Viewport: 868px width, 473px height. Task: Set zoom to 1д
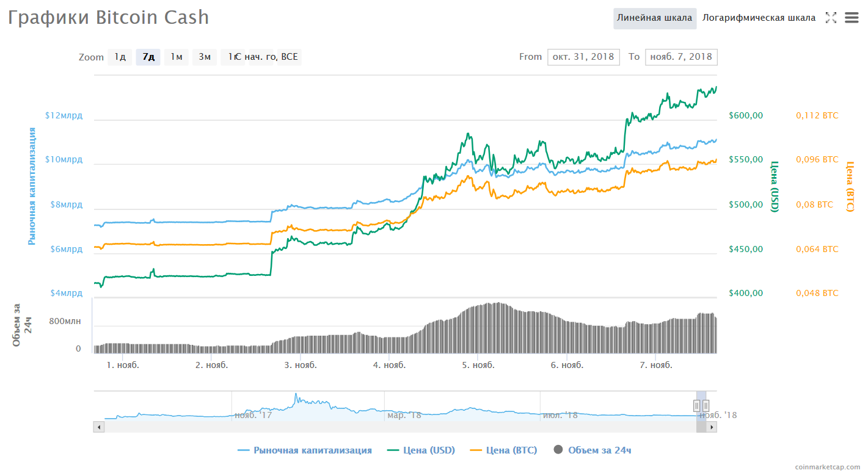[x=120, y=57]
